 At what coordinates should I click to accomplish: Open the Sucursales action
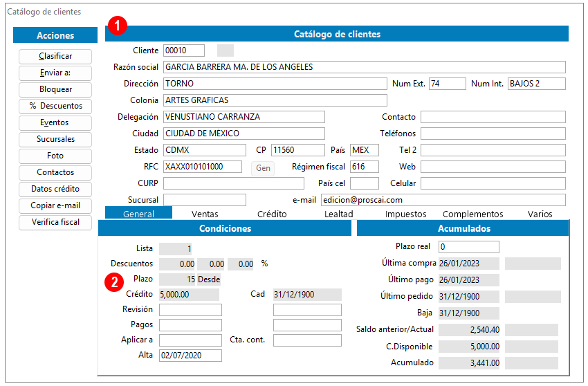coord(55,139)
